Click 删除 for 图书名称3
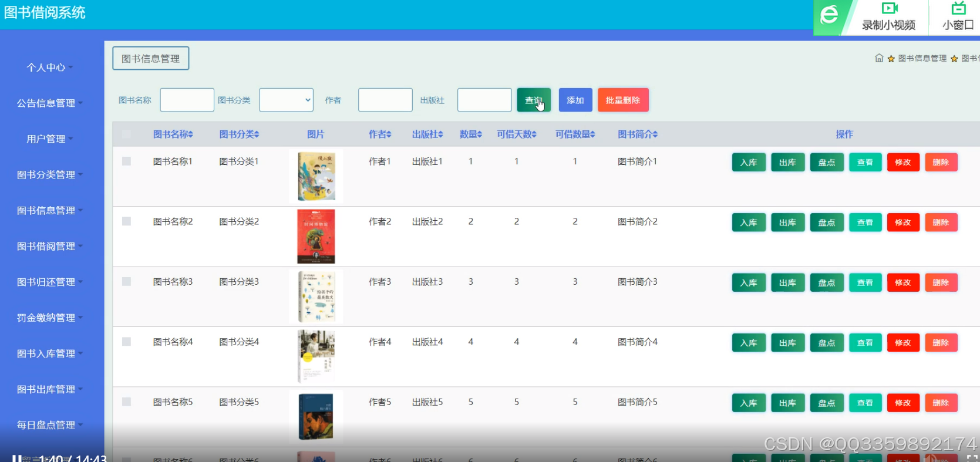The width and height of the screenshot is (980, 462). pyautogui.click(x=941, y=282)
